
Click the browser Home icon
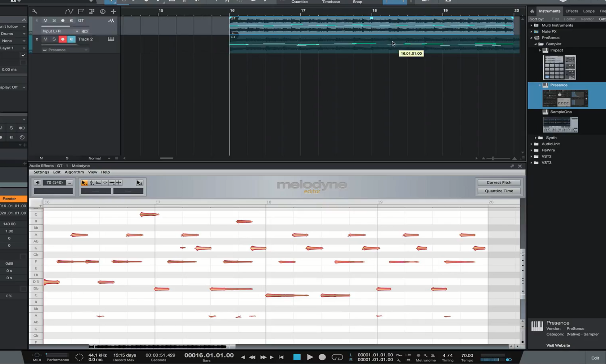[x=532, y=11]
